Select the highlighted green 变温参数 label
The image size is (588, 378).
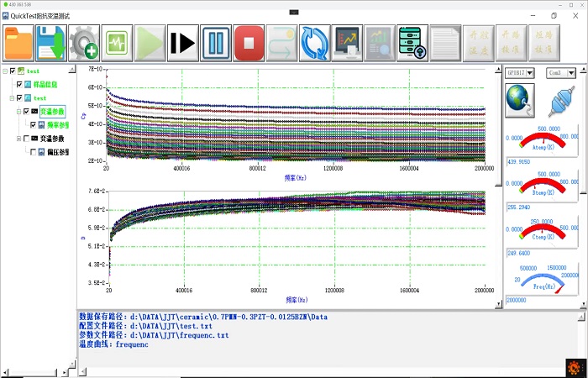point(52,112)
